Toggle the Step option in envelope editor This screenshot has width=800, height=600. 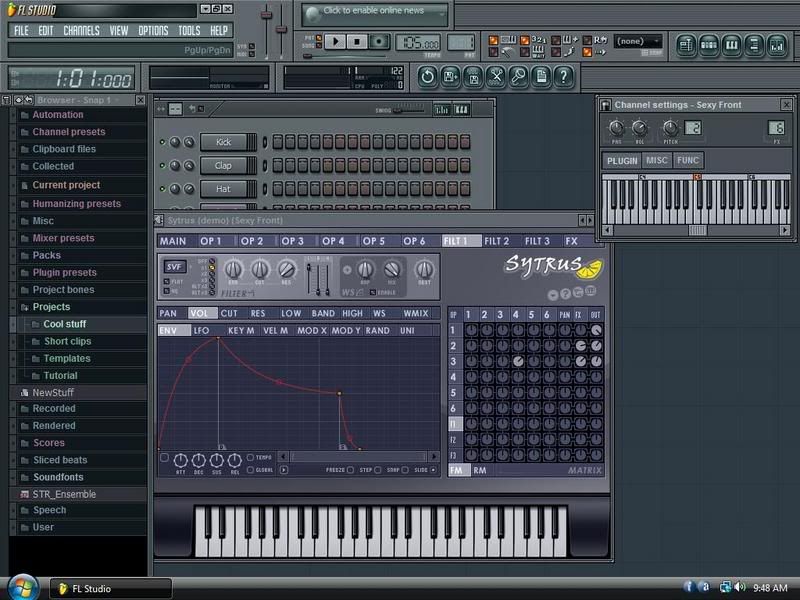pyautogui.click(x=378, y=470)
